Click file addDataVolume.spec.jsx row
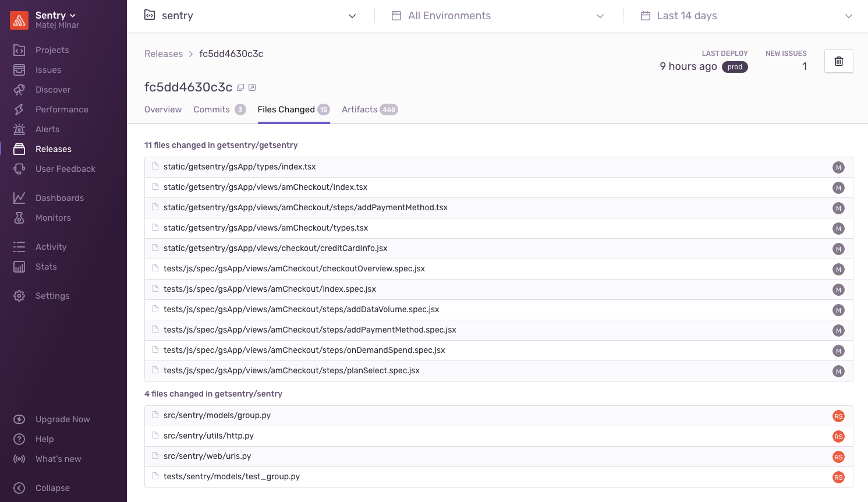The image size is (868, 502). (498, 310)
